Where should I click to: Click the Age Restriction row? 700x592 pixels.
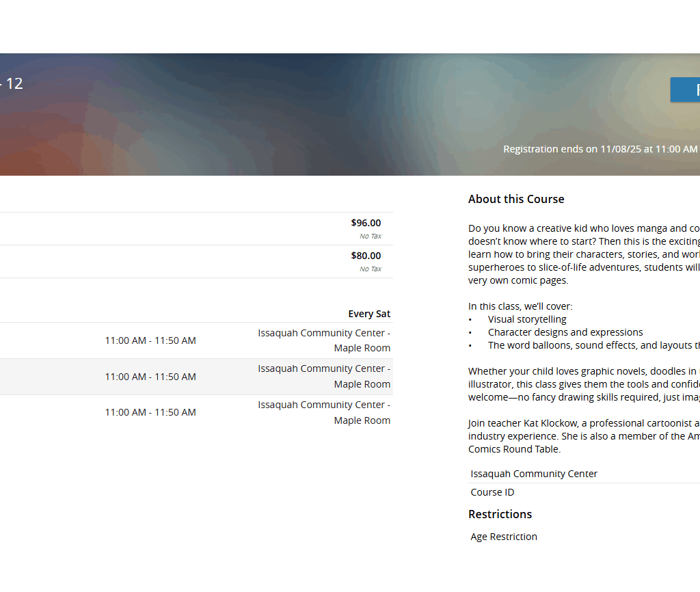pos(504,537)
